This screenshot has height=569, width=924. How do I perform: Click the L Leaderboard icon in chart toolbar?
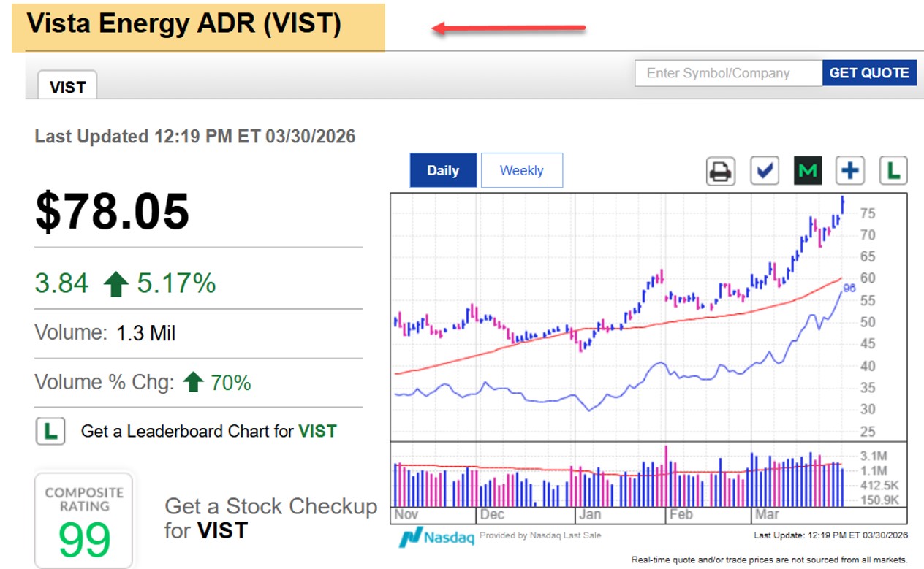pyautogui.click(x=893, y=171)
